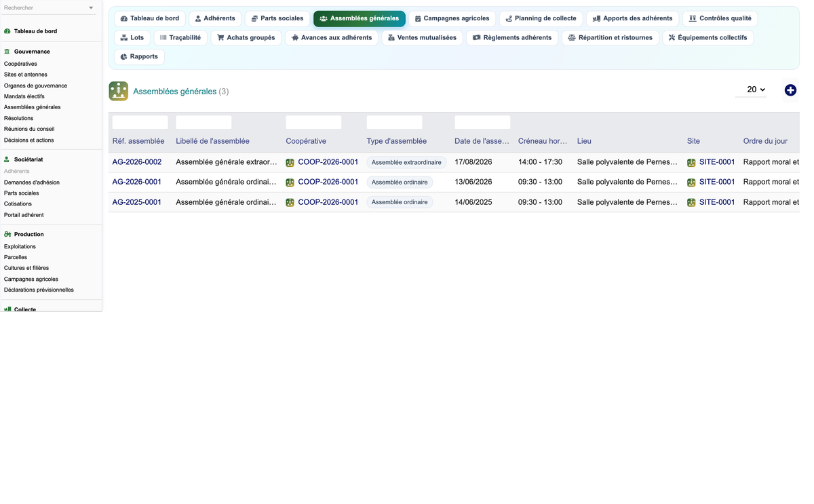Open Décisions et actions in the sidebar
The height and width of the screenshot is (504, 814).
(x=29, y=140)
